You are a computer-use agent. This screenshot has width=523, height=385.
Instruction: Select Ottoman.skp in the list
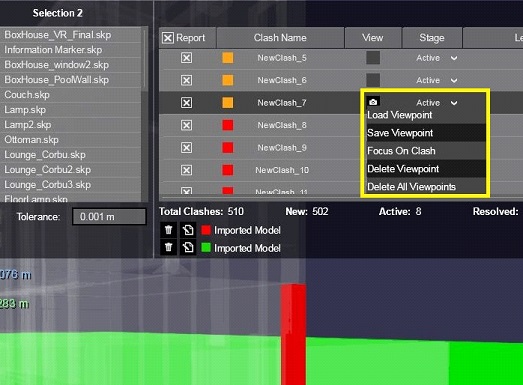[71, 140]
